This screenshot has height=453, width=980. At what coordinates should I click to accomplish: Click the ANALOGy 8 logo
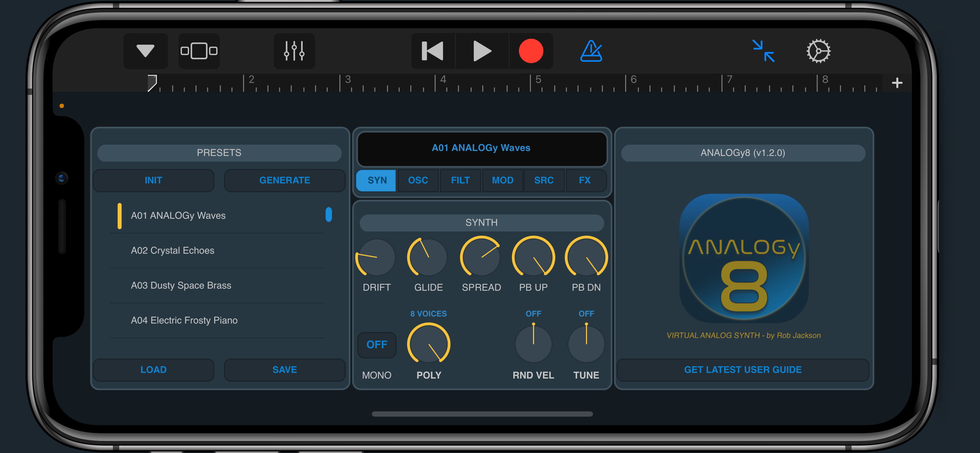pos(744,259)
